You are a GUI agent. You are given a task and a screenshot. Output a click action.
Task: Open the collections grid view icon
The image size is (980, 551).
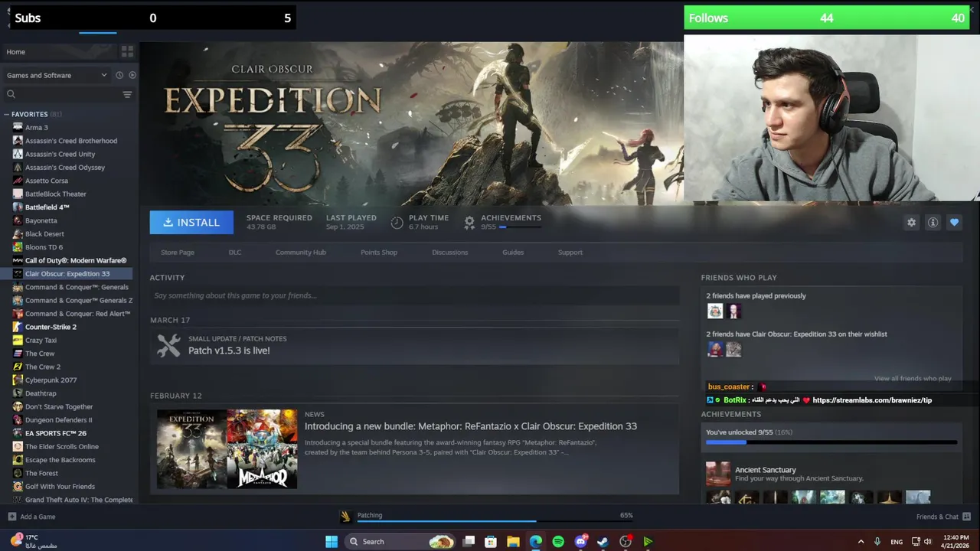pos(127,51)
